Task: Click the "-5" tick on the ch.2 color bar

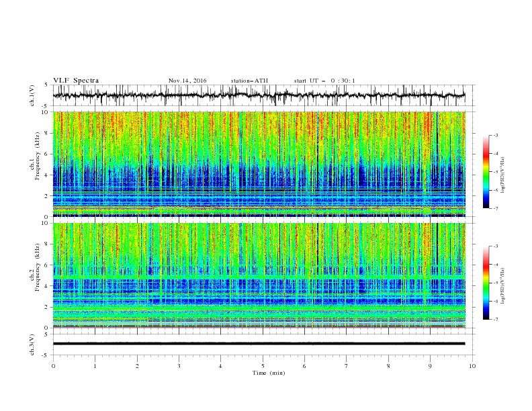Action: pyautogui.click(x=496, y=283)
